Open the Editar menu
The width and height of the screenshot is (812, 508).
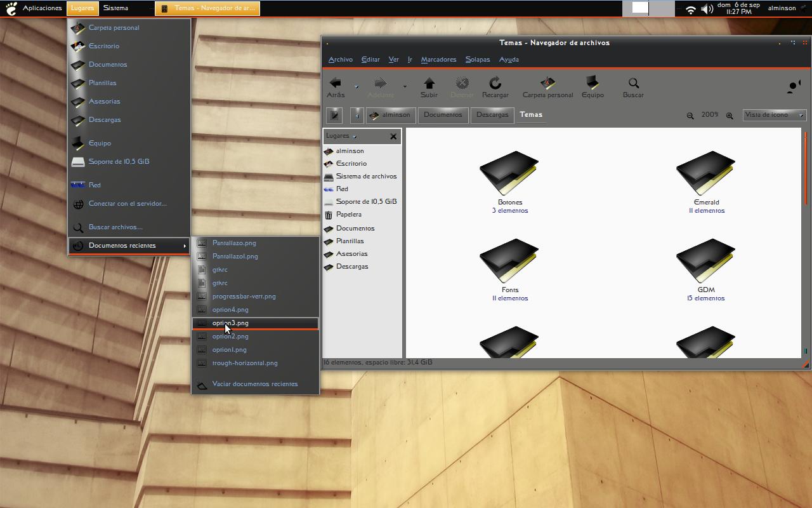[x=370, y=60]
